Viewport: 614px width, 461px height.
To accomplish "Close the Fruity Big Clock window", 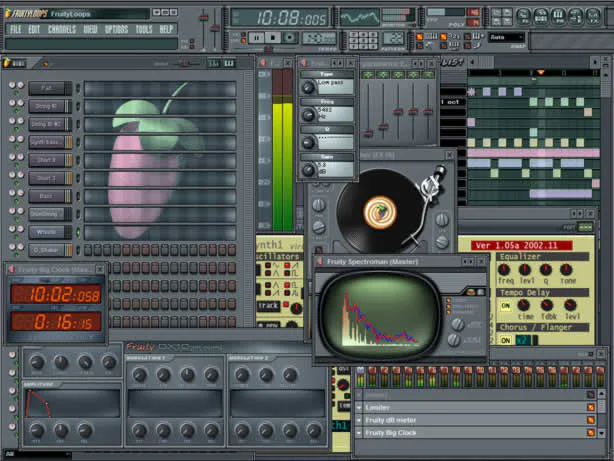I will coord(100,269).
